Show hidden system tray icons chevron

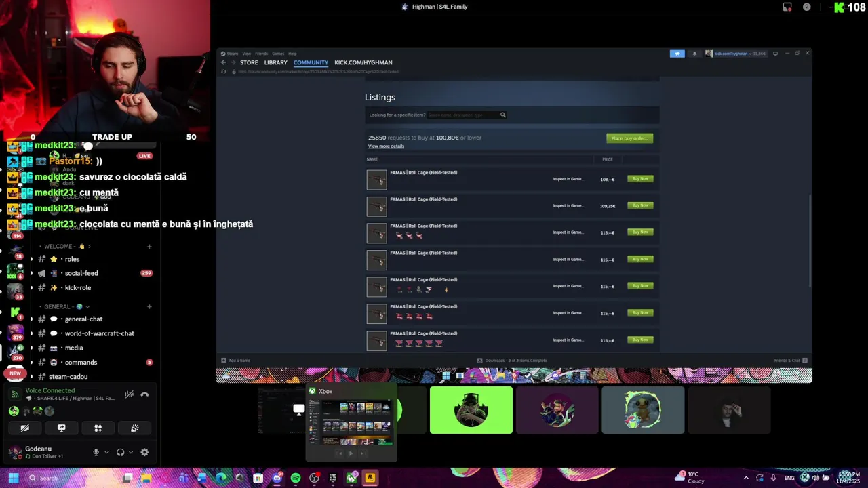(x=746, y=478)
